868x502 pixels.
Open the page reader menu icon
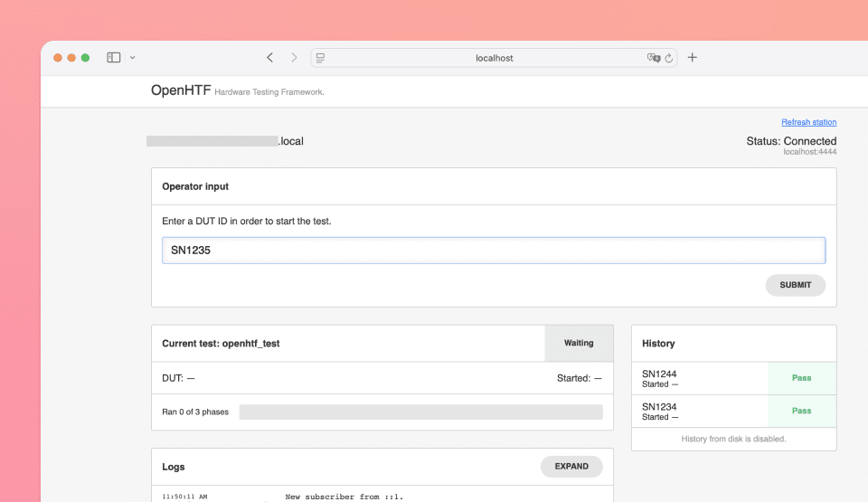[x=320, y=58]
